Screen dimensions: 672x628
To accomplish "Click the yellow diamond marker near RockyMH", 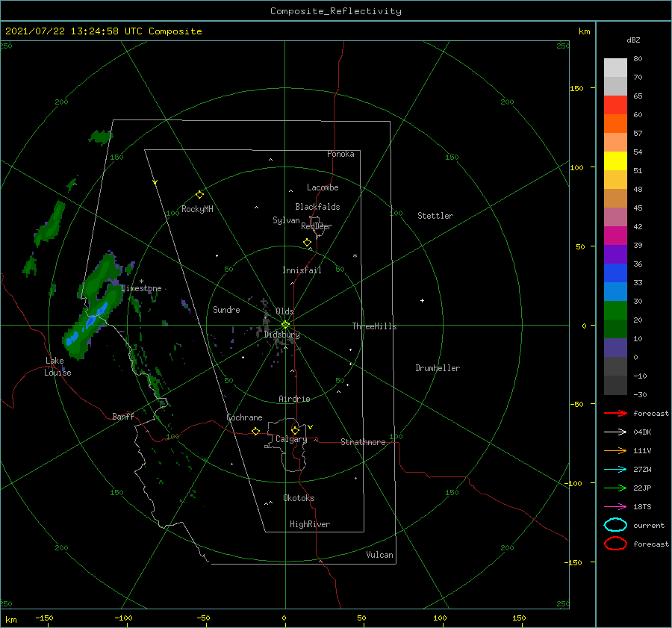I will tap(199, 195).
